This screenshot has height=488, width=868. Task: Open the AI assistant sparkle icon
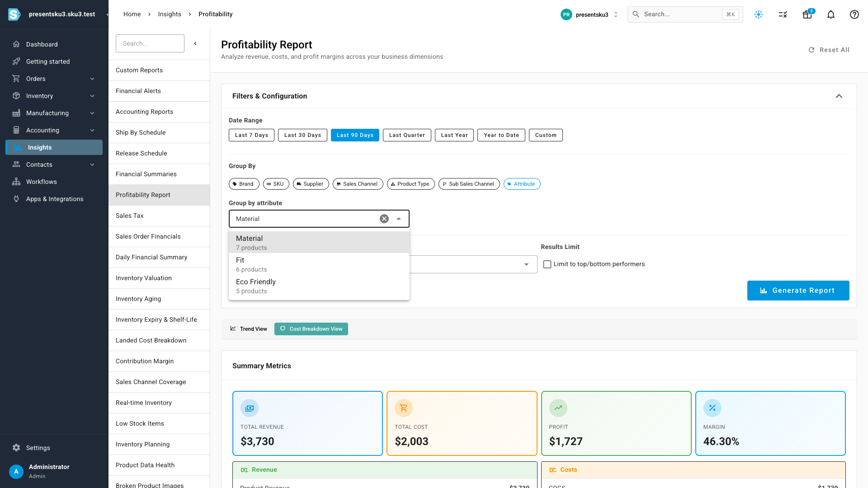(759, 14)
